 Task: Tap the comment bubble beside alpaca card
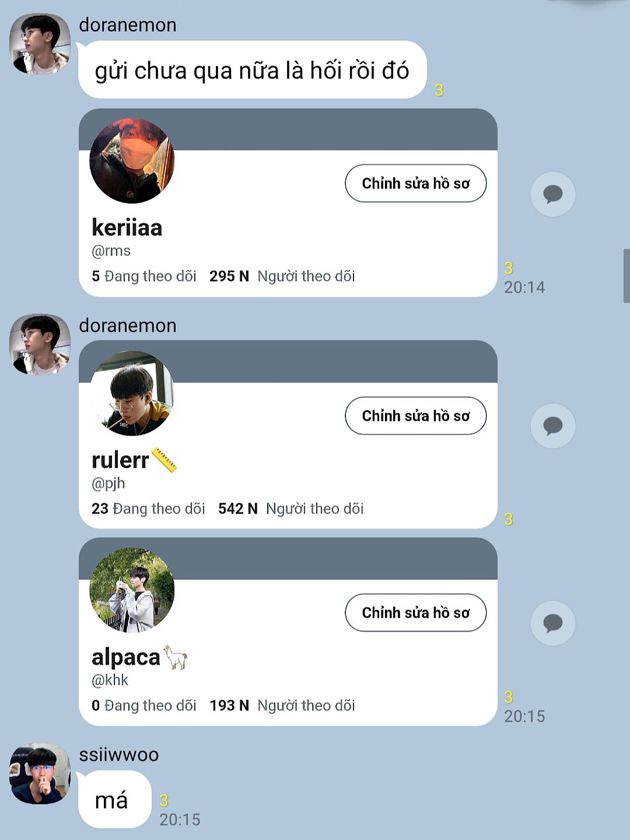(552, 623)
